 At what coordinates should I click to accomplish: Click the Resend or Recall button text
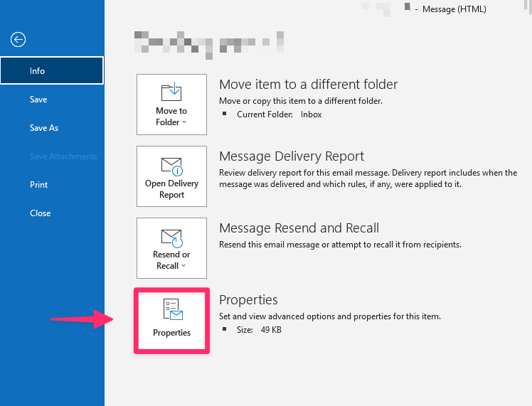171,260
